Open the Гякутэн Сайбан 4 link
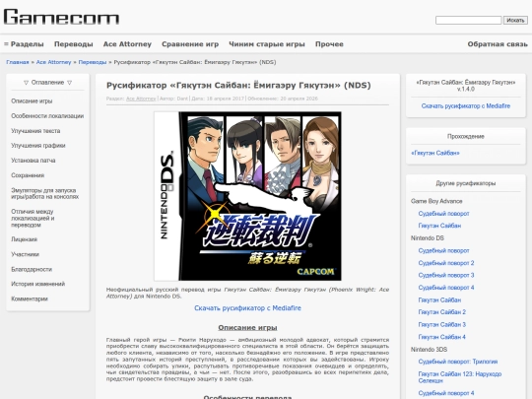This screenshot has width=532, height=399. pos(442,337)
